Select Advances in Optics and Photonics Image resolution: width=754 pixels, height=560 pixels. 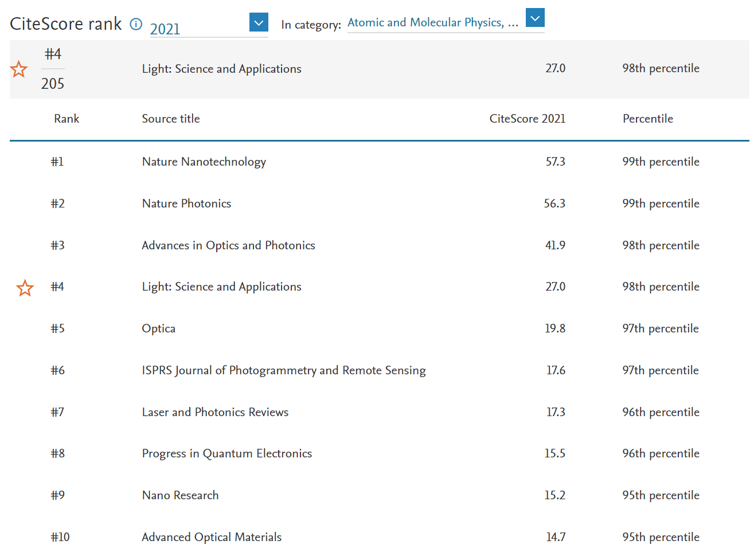click(x=228, y=245)
